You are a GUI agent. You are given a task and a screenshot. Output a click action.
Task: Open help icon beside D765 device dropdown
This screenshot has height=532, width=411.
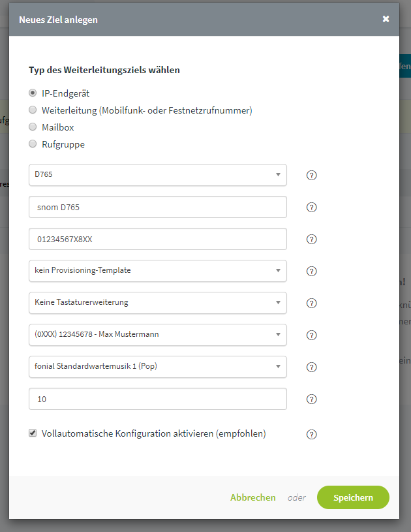[x=311, y=176]
